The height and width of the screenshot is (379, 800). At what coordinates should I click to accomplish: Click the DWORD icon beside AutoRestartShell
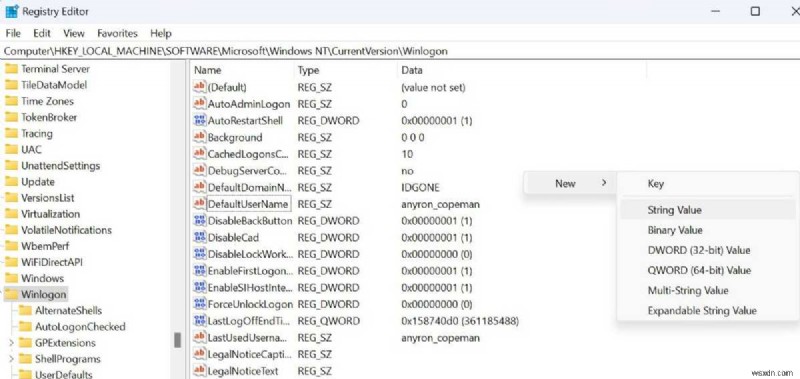coord(199,120)
